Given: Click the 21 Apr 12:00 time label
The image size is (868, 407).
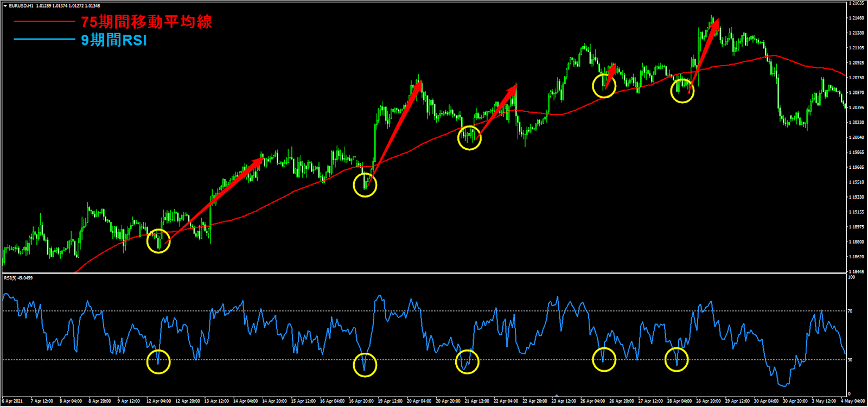Looking at the screenshot, I should coord(477,401).
